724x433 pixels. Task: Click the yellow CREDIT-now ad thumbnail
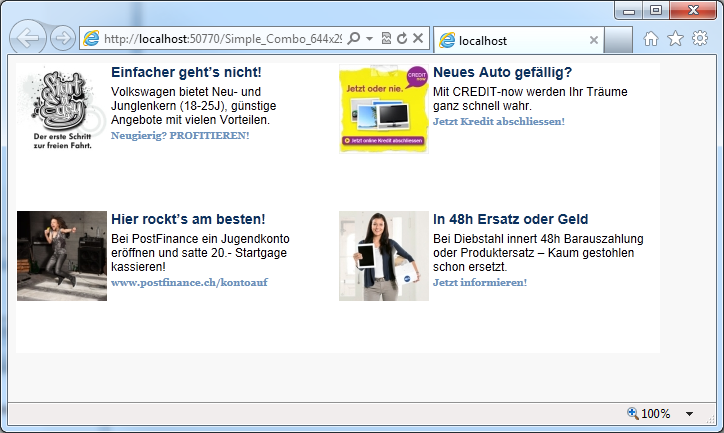(384, 109)
